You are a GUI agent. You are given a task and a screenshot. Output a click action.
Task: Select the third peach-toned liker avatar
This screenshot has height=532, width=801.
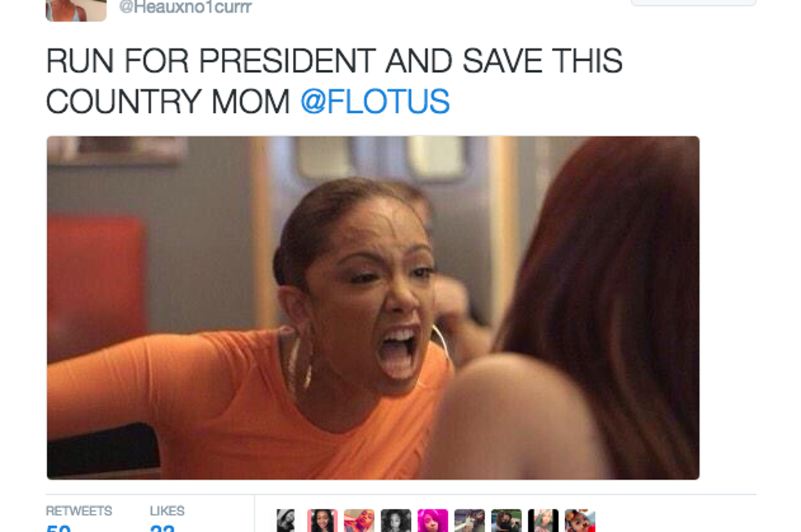coord(359,520)
